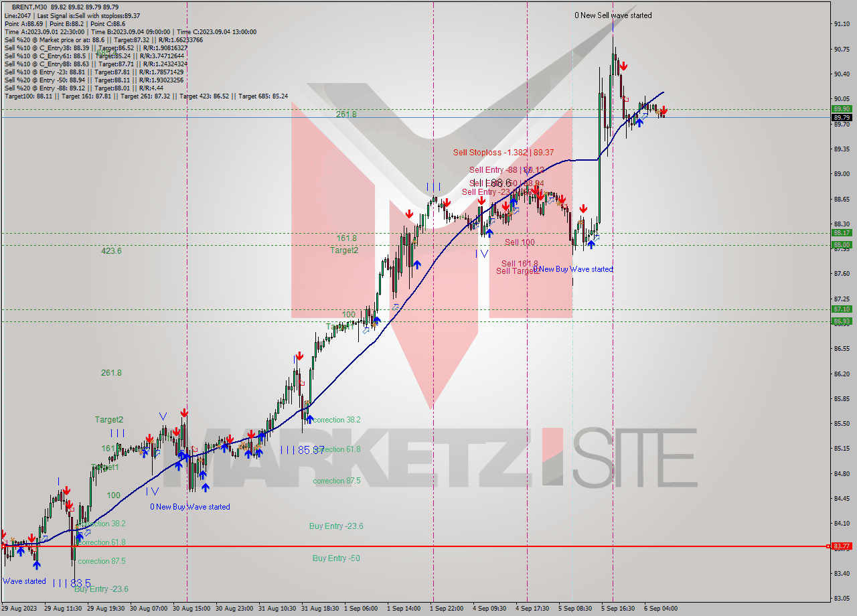Click the 'Point A:88.69 | Point B:88.2' line

pyautogui.click(x=66, y=23)
